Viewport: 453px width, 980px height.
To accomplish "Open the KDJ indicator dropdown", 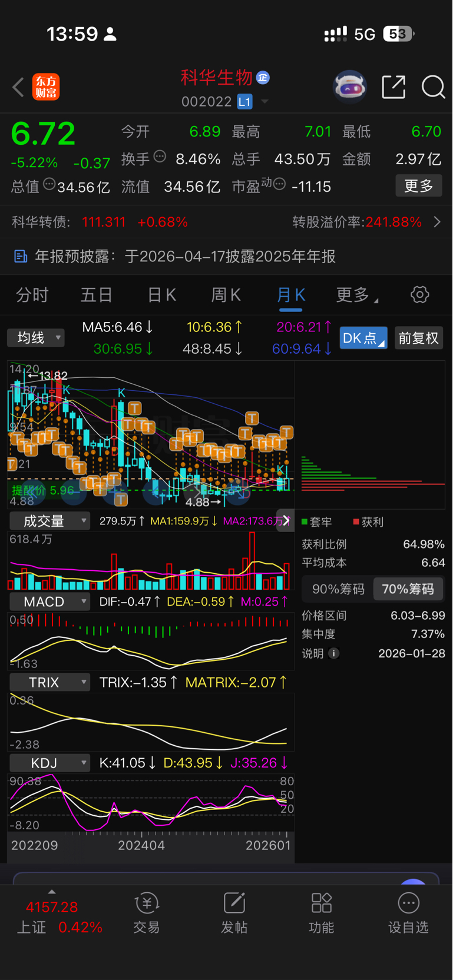I will pos(50,763).
